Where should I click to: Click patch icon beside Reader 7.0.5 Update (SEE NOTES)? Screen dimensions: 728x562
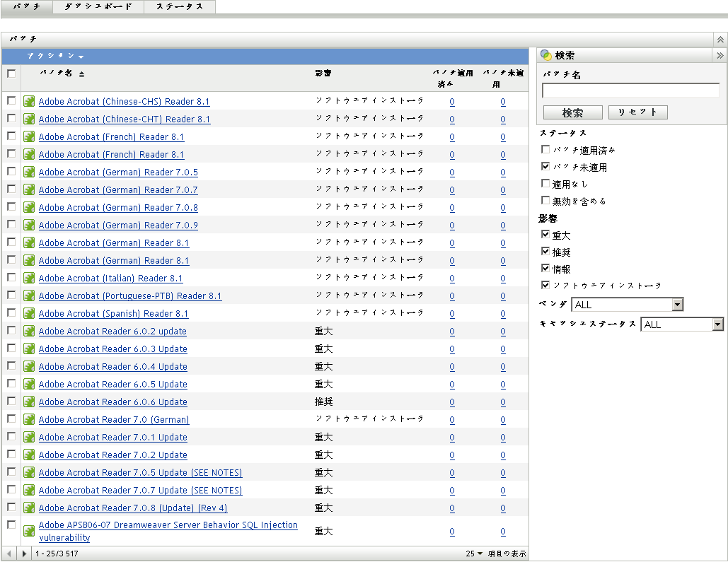(29, 472)
